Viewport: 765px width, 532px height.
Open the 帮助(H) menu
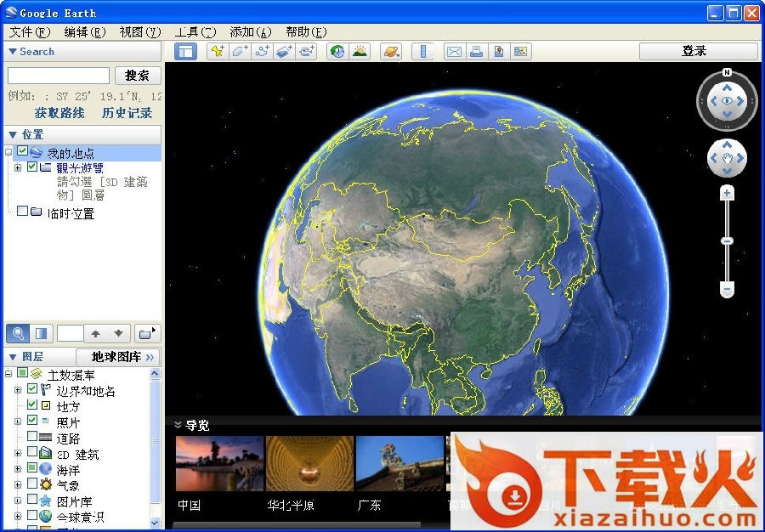coord(306,32)
